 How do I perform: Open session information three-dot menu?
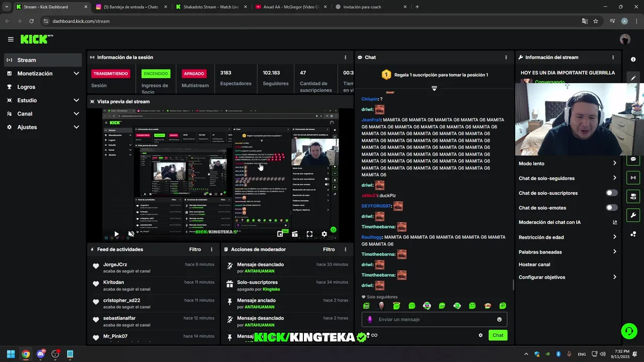(345, 57)
